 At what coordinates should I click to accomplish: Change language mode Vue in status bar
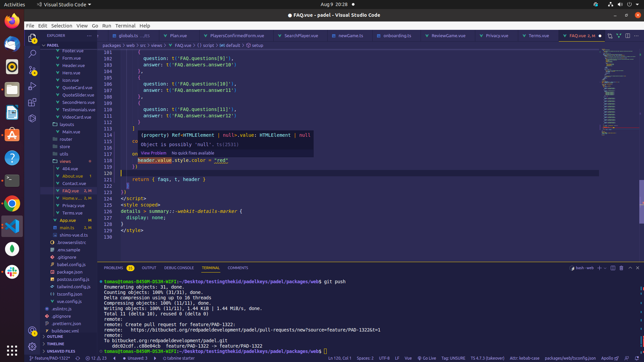[408, 358]
